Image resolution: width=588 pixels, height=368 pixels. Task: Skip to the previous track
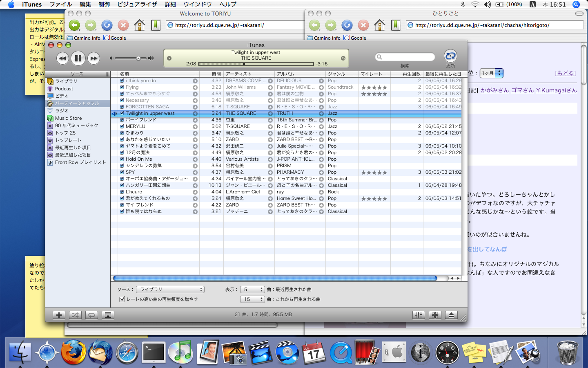62,58
